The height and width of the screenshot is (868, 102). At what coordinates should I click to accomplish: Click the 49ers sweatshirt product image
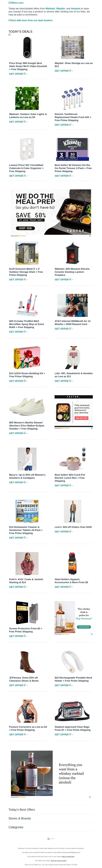click(x=73, y=357)
